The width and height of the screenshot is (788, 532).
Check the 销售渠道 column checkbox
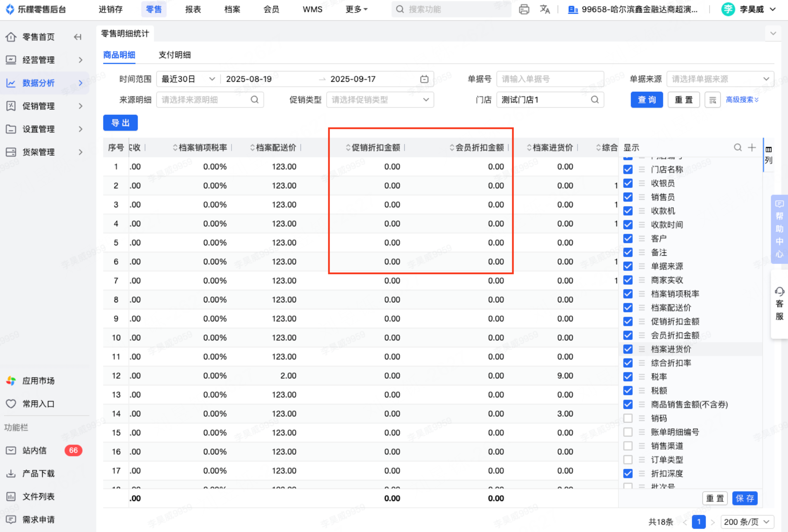(x=628, y=446)
